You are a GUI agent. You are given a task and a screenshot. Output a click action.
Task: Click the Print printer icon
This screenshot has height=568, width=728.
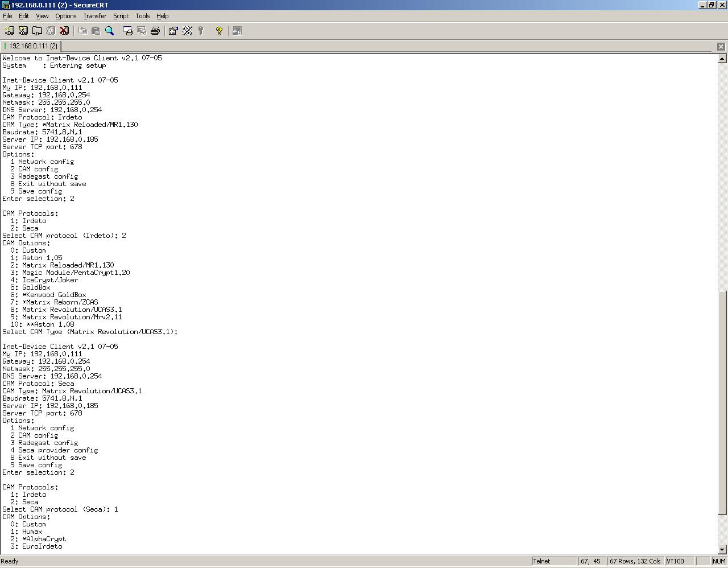155,31
